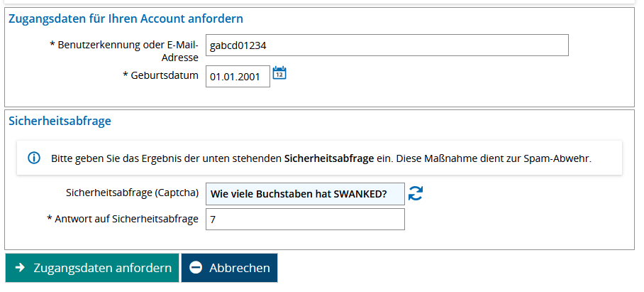Screen dimensions: 644x292
Task: Click the blue info icon
Action: 33,158
